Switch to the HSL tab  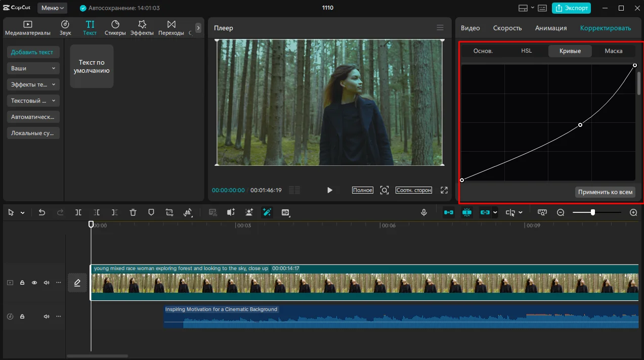coord(526,51)
